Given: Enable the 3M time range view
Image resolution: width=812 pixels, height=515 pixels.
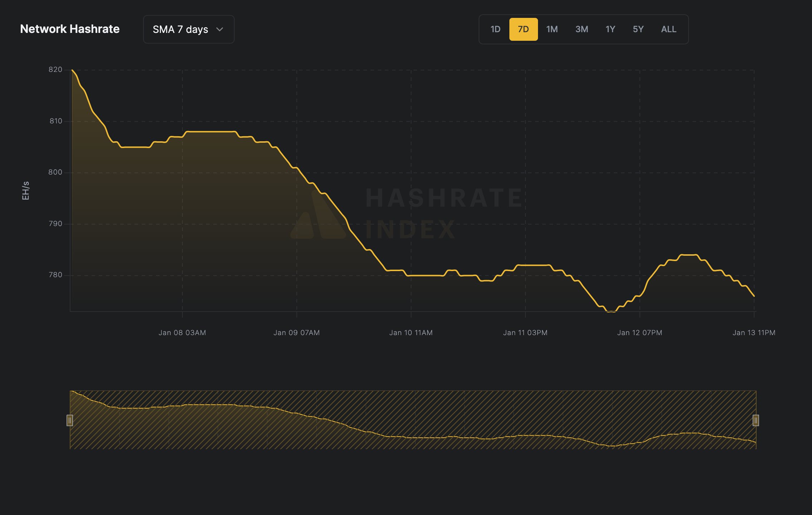Looking at the screenshot, I should pyautogui.click(x=581, y=29).
